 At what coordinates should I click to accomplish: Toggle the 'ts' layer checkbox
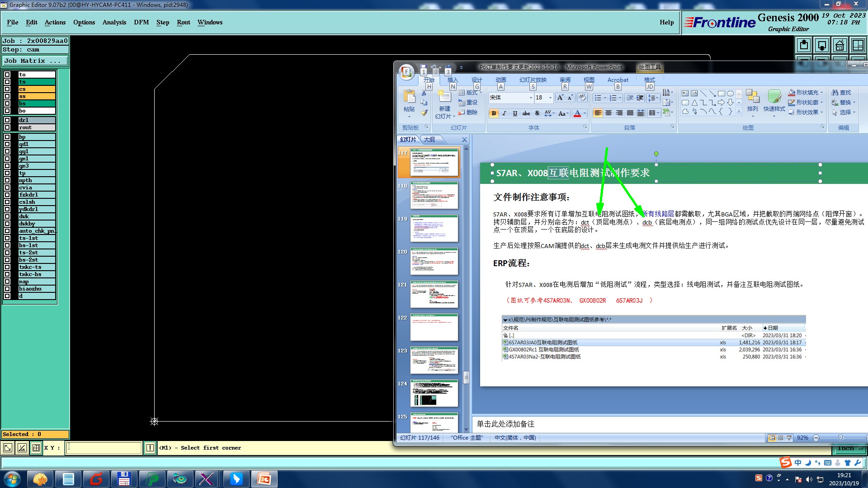(7, 82)
